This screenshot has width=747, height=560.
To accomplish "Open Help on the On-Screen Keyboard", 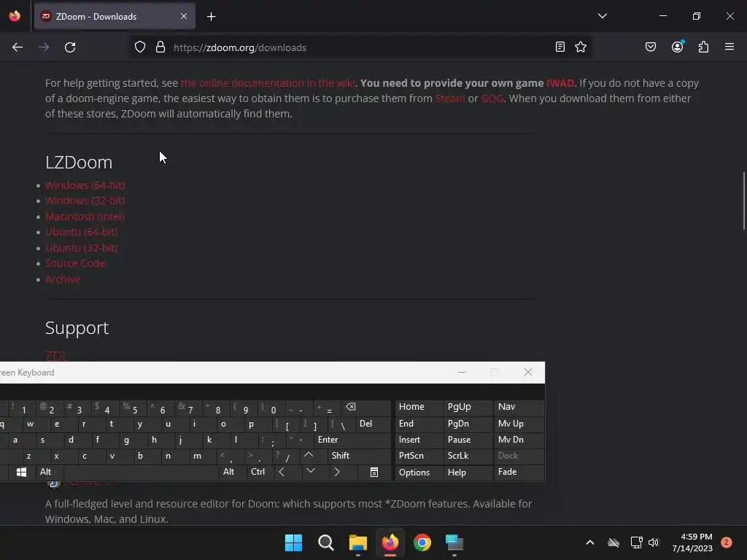I will coord(468,472).
